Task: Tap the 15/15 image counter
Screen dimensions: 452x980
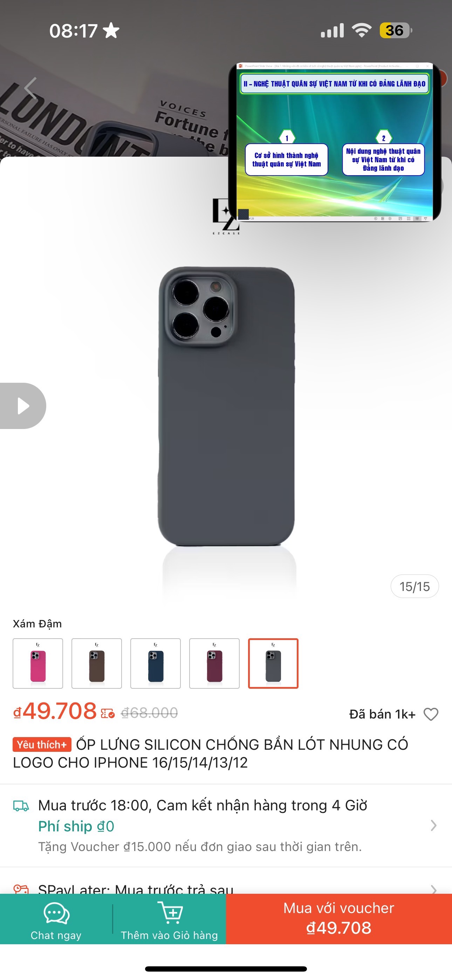Action: click(x=414, y=586)
